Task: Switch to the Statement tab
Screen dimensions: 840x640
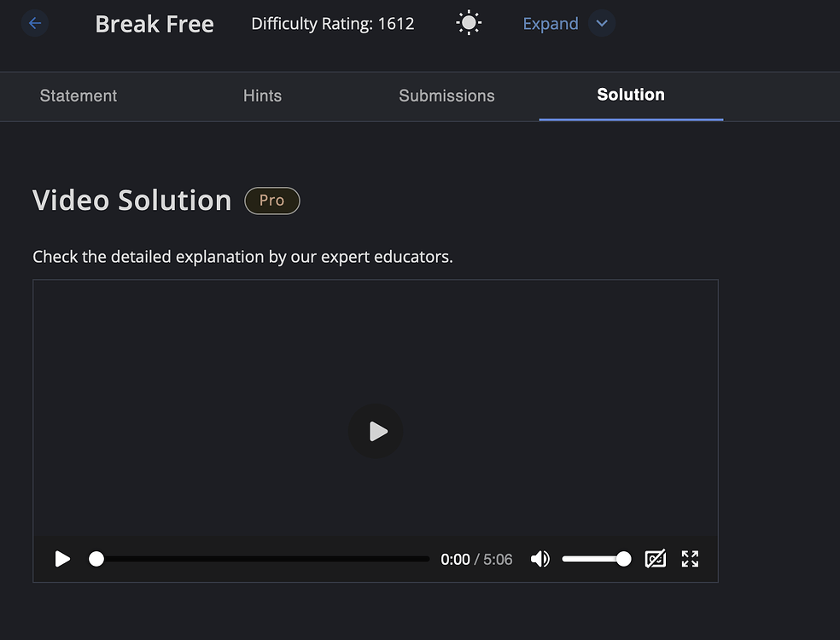Action: click(x=78, y=96)
